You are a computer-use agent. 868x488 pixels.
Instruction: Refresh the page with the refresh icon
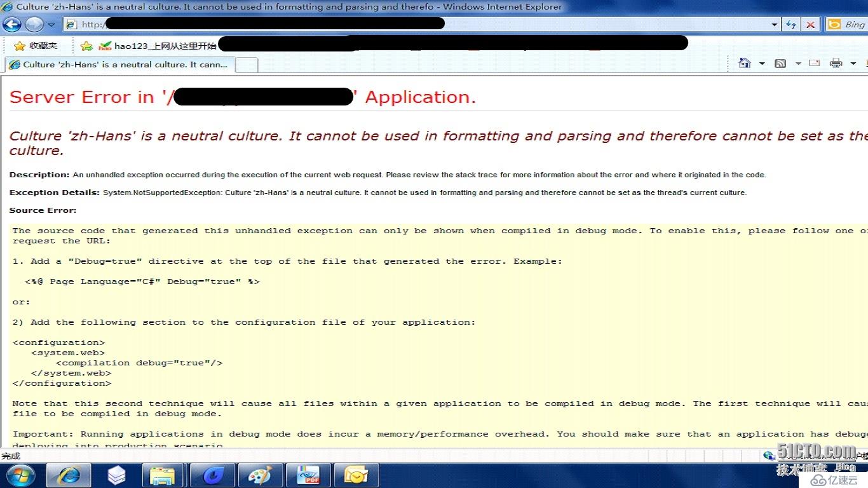point(791,25)
